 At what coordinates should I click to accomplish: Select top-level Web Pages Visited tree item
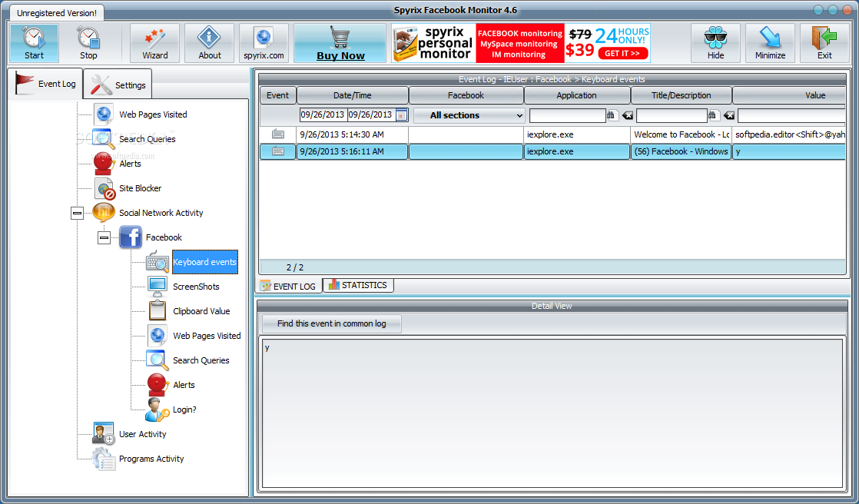(x=153, y=114)
